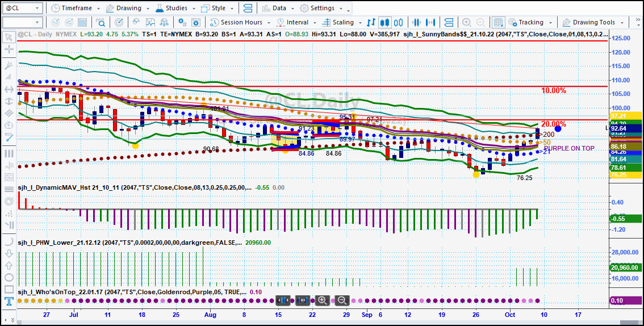The height and width of the screenshot is (326, 644).
Task: Click the increase bar spacing icon
Action: point(430,22)
